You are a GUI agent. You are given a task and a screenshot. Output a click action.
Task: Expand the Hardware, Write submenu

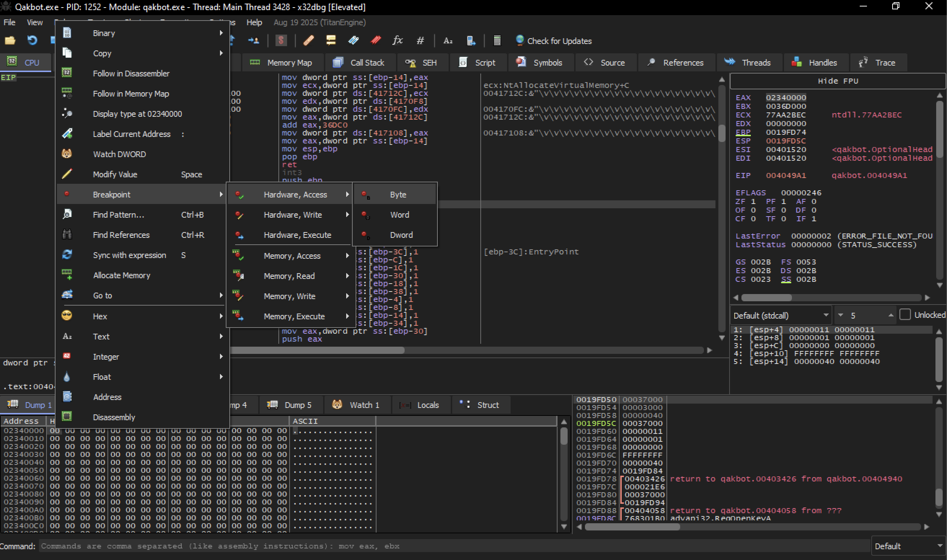pos(291,215)
